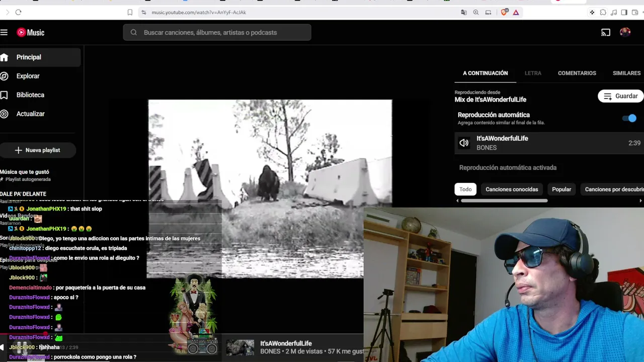Click the 2:39 duration in queue row
This screenshot has height=362, width=644.
634,143
